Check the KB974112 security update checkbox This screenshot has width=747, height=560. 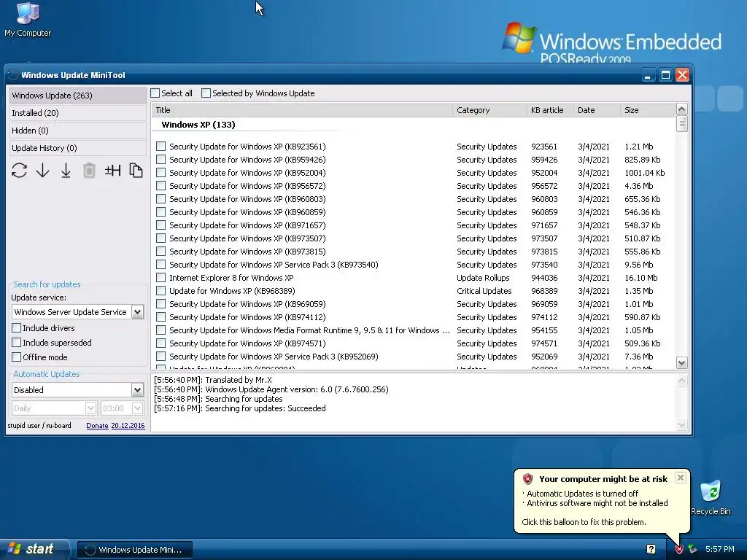pyautogui.click(x=161, y=317)
